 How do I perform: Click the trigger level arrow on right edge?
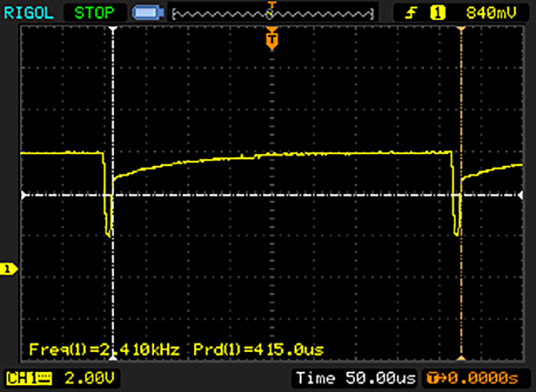coord(520,195)
